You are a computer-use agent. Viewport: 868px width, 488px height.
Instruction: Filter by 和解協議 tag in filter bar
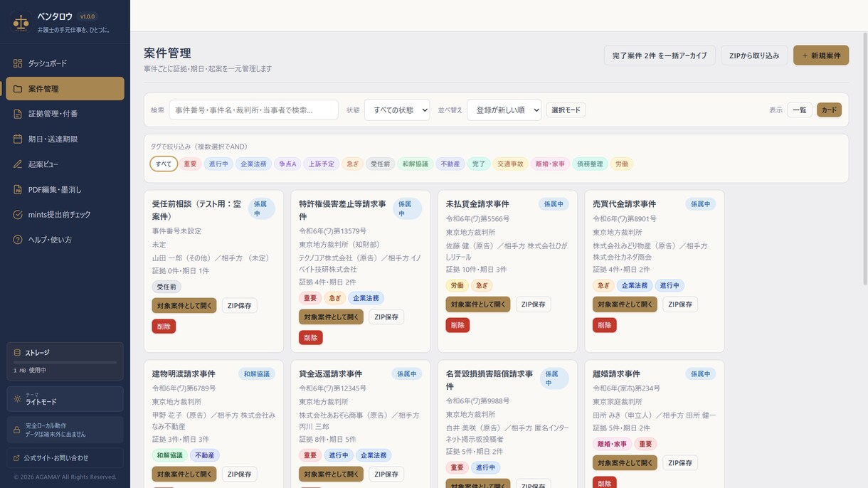[415, 164]
